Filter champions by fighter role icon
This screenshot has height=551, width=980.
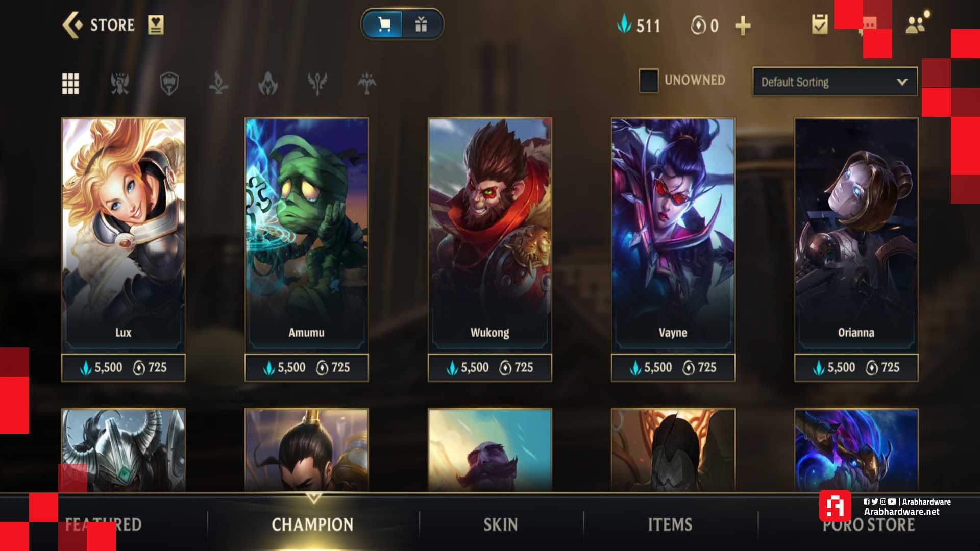(120, 84)
